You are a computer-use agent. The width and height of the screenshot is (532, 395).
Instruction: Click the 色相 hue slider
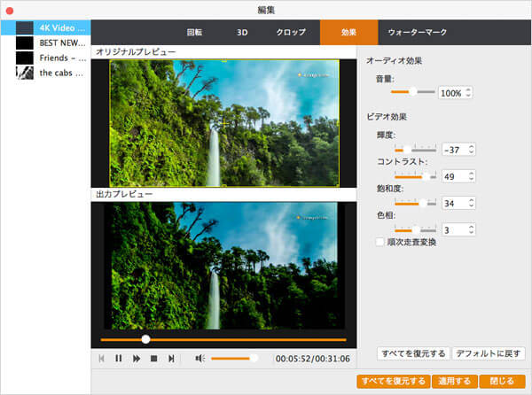415,229
